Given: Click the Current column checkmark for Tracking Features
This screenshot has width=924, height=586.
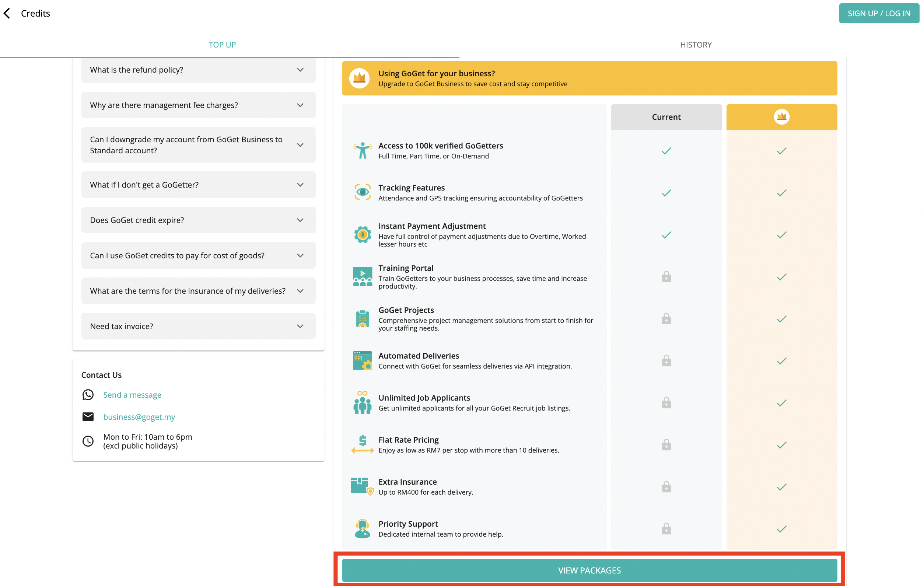Looking at the screenshot, I should pos(666,193).
